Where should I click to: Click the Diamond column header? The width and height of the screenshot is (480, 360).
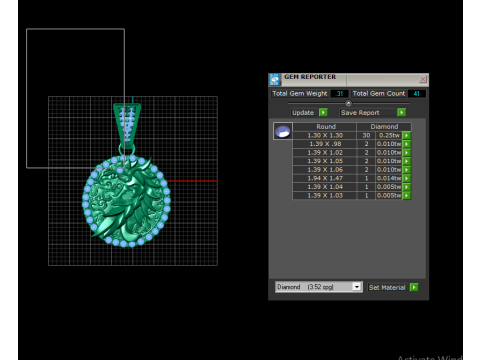click(x=384, y=127)
